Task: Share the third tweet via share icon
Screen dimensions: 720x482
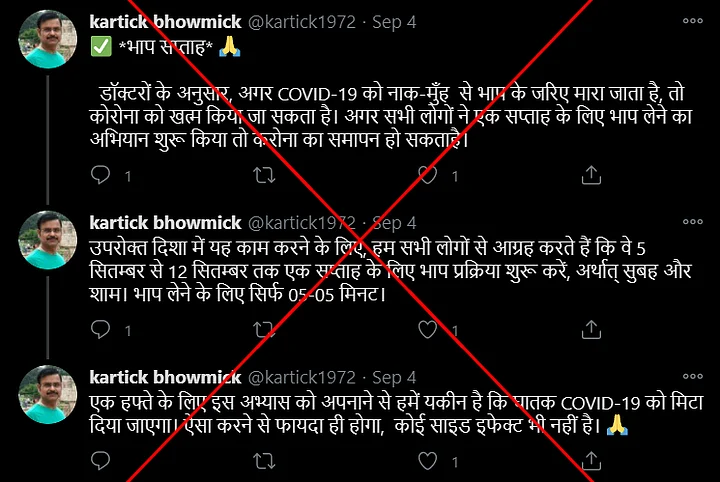Action: tap(591, 461)
